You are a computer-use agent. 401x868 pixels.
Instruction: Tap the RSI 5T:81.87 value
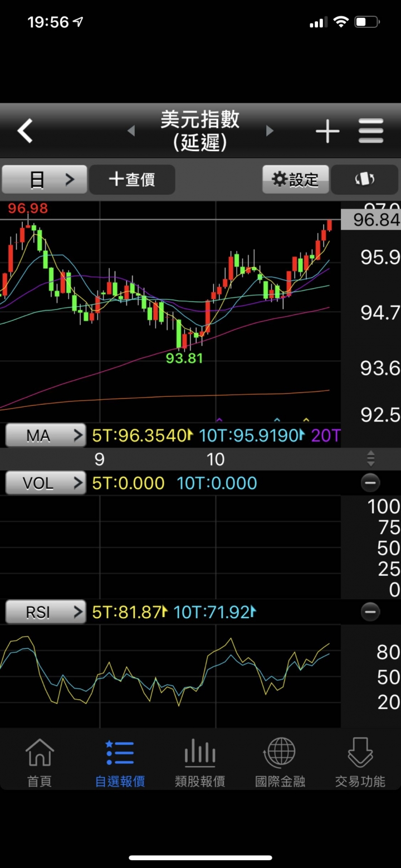130,612
